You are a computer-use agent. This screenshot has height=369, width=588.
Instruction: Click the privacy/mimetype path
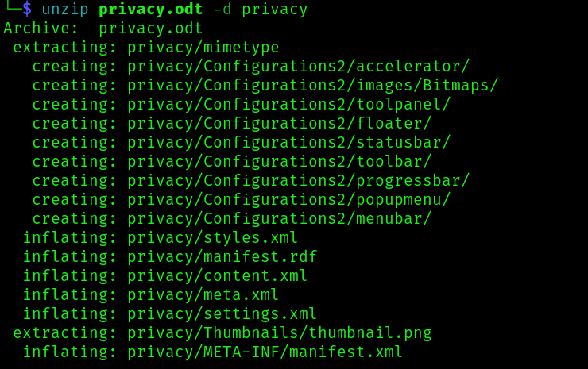tap(203, 48)
